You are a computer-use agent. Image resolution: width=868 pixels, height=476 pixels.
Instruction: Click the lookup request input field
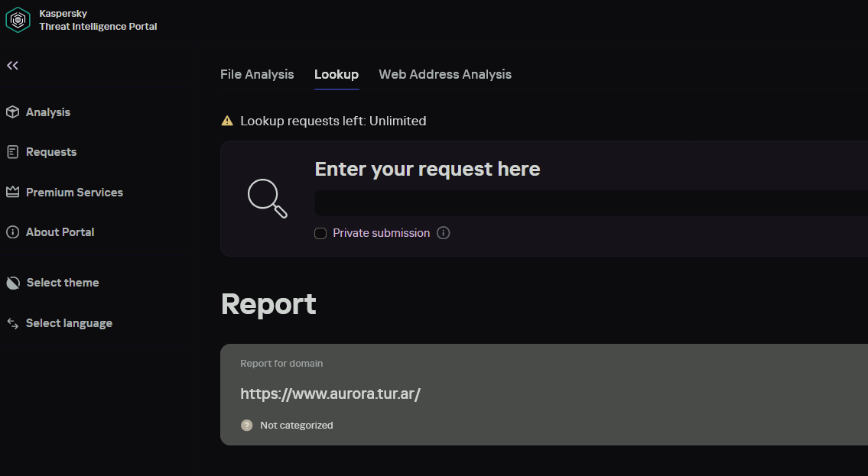589,203
